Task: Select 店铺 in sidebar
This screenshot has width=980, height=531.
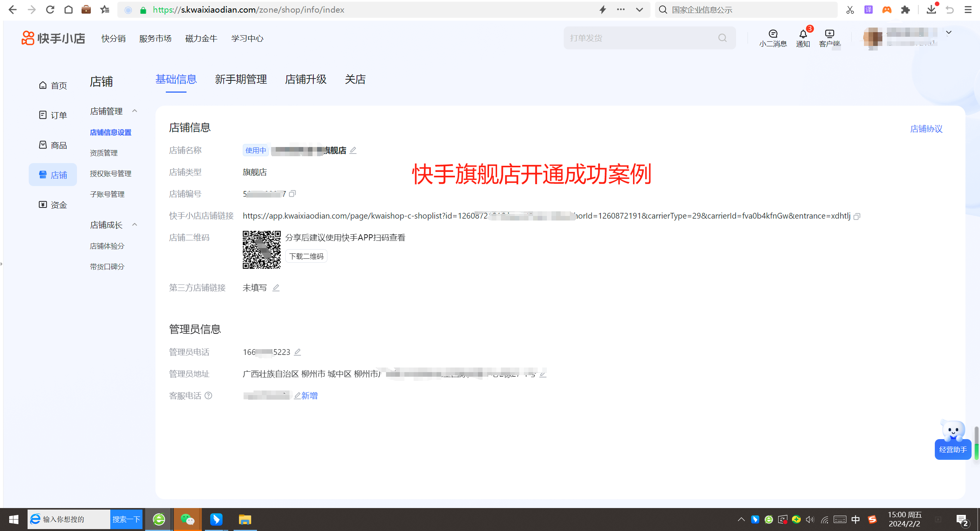Action: 53,175
